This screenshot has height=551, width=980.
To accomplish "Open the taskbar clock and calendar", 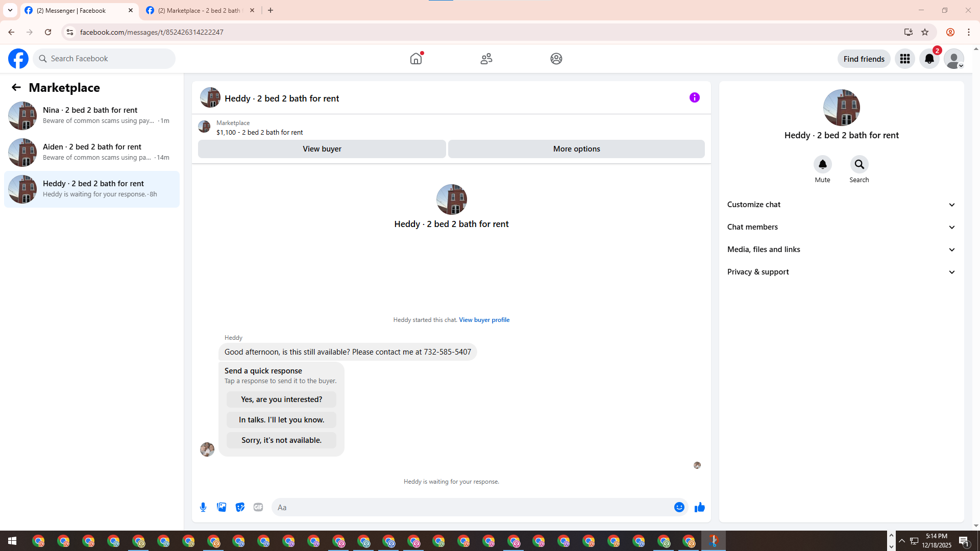I will pyautogui.click(x=937, y=541).
